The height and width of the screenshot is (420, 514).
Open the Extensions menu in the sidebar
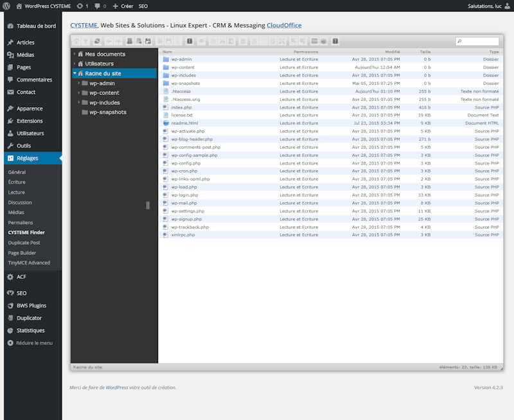coord(30,121)
